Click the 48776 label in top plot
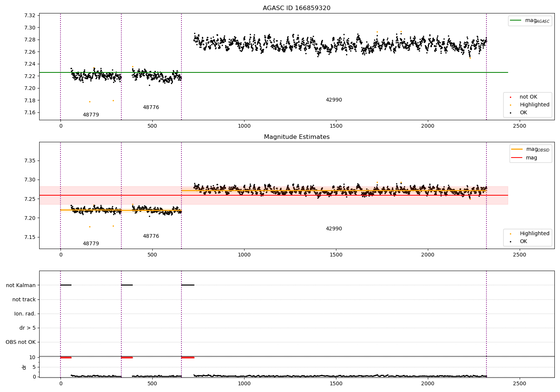This screenshot has height=392, width=560. coord(151,107)
